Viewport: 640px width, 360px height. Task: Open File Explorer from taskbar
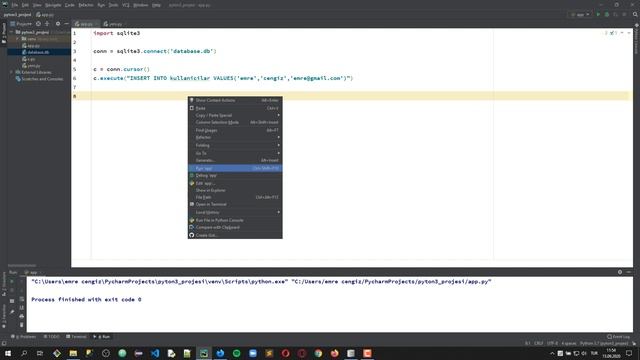73,353
